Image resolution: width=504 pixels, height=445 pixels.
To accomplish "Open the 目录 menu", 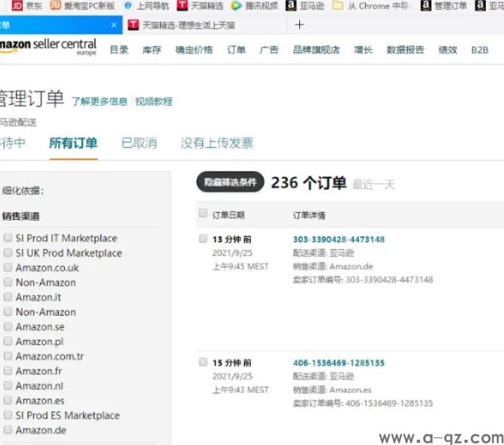I will [x=119, y=50].
